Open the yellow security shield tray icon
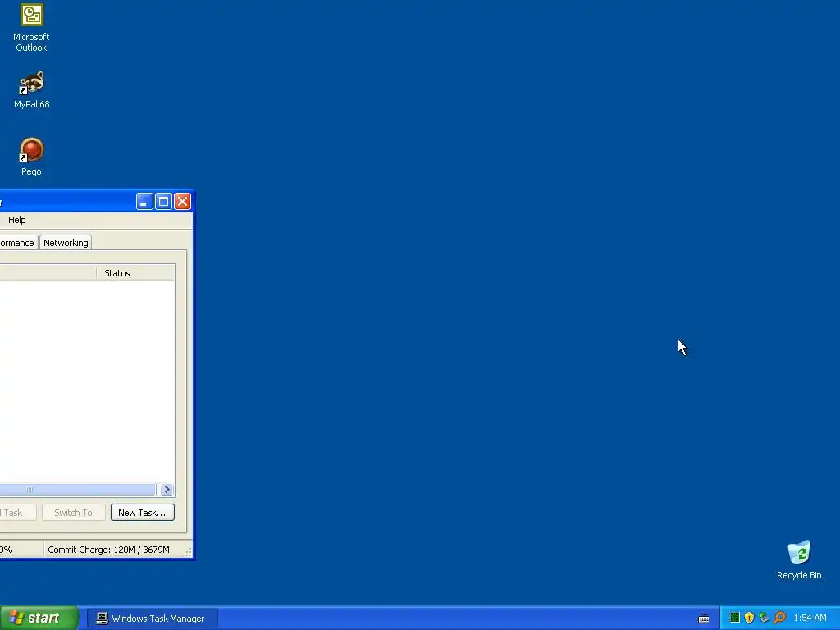840x630 pixels. tap(750, 618)
